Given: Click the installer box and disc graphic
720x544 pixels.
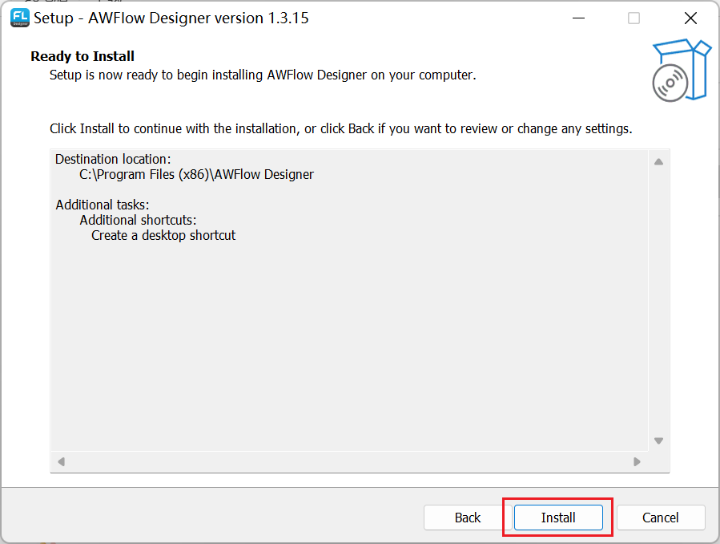Looking at the screenshot, I should 681,70.
